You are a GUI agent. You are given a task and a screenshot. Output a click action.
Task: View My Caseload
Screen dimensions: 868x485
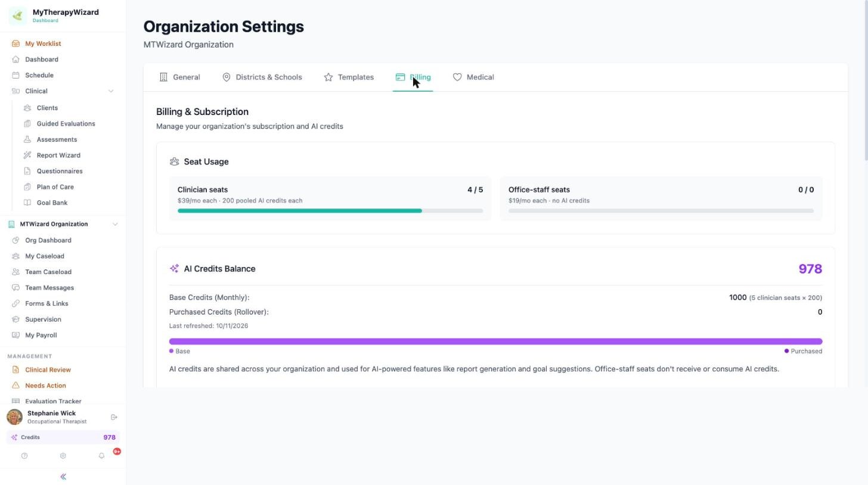45,256
